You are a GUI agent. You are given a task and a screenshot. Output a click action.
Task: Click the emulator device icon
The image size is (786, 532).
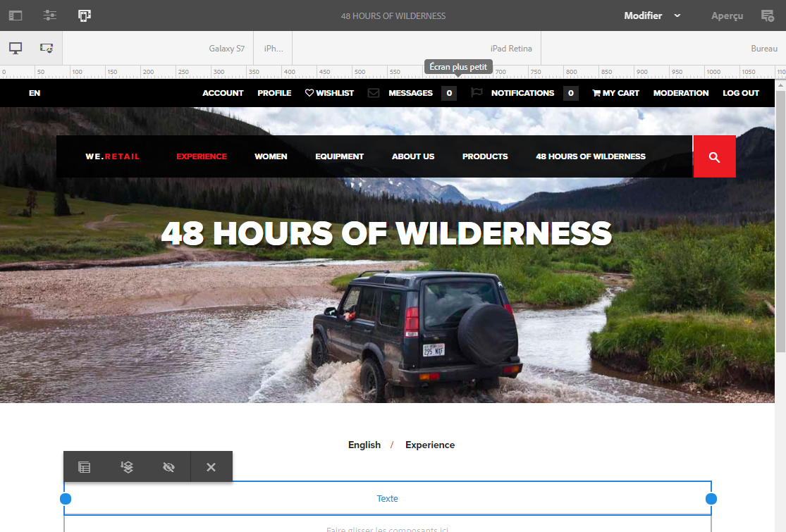point(84,16)
